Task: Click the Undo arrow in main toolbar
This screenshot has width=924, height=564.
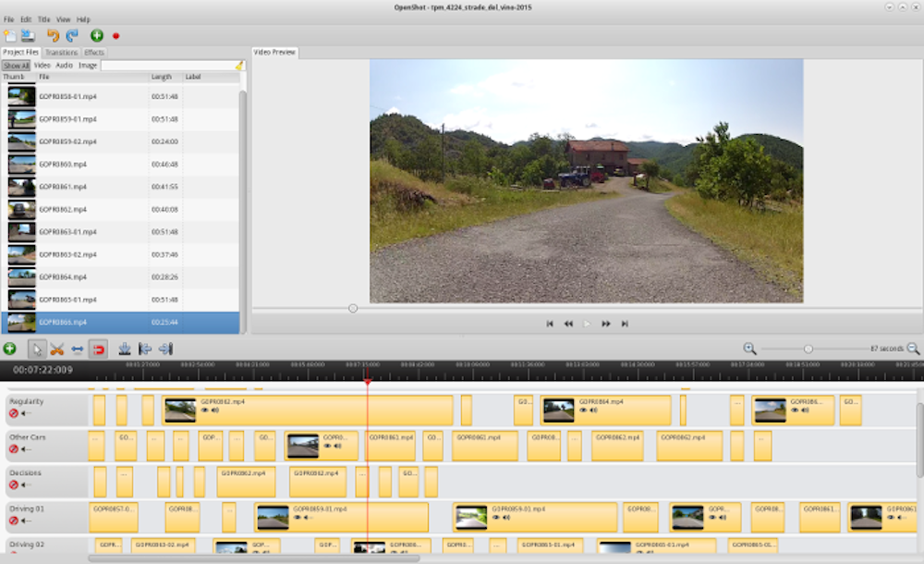Action: [x=53, y=36]
